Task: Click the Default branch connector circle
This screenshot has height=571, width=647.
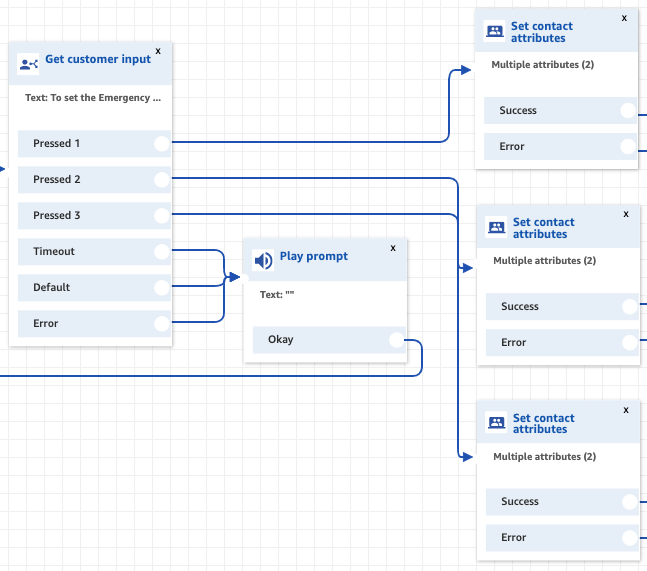Action: (x=162, y=287)
